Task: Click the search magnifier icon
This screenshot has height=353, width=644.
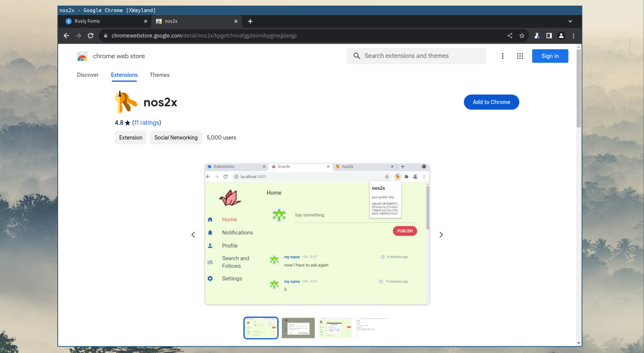Action: point(357,56)
